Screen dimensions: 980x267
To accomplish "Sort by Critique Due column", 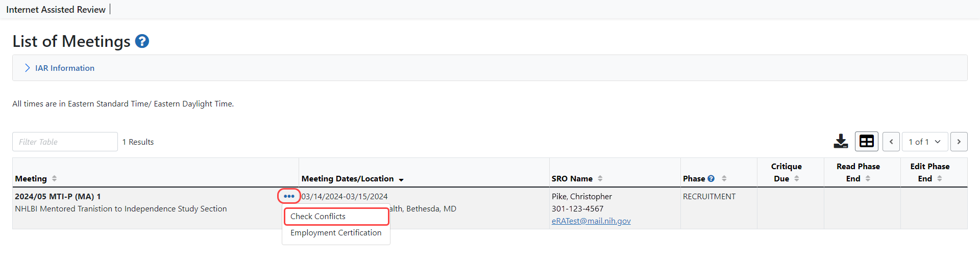I will (797, 178).
